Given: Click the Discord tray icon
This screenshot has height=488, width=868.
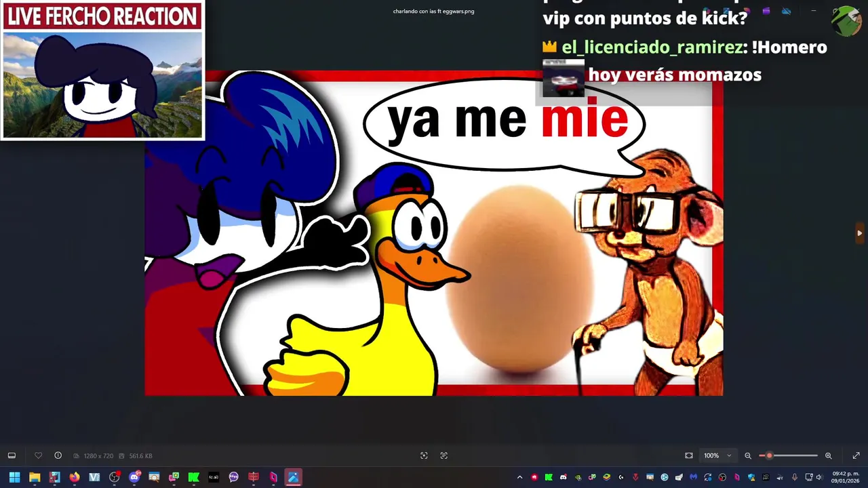Looking at the screenshot, I should click(563, 477).
